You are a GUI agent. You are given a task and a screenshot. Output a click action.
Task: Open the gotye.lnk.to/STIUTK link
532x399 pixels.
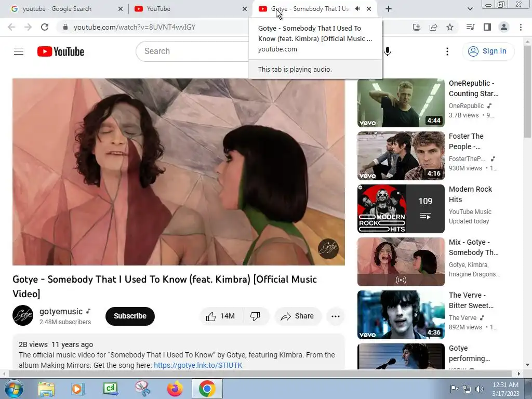tap(198, 365)
